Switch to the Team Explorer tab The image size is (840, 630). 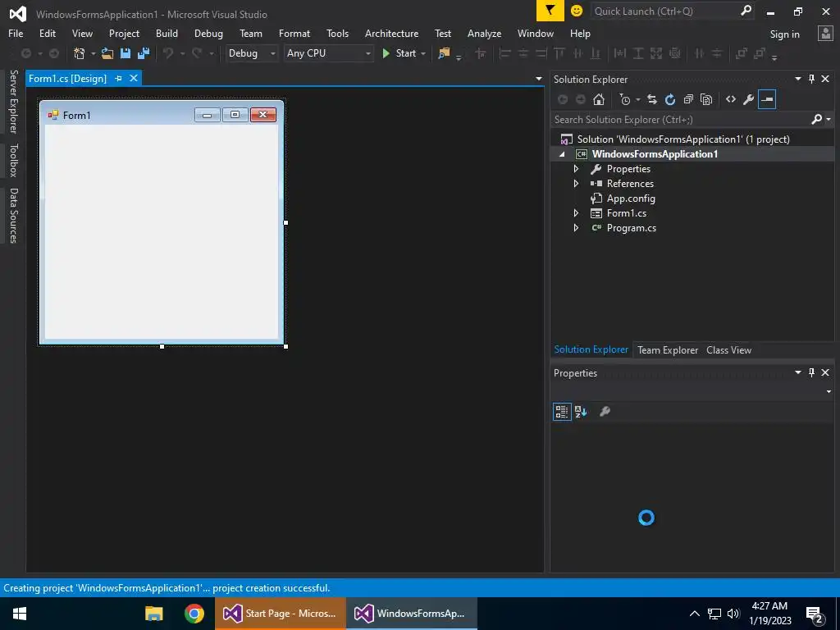[668, 349]
